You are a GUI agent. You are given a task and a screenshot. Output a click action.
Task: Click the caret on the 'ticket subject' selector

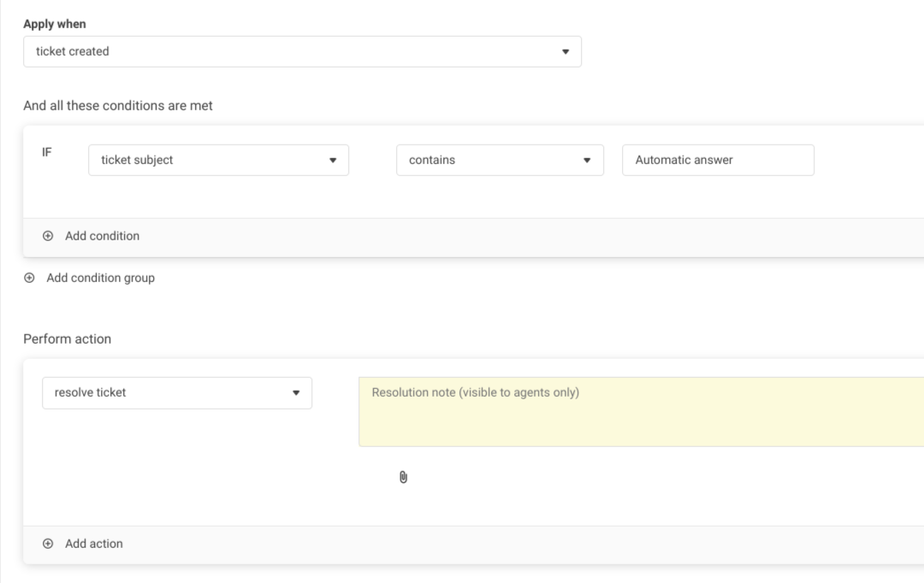pyautogui.click(x=333, y=160)
